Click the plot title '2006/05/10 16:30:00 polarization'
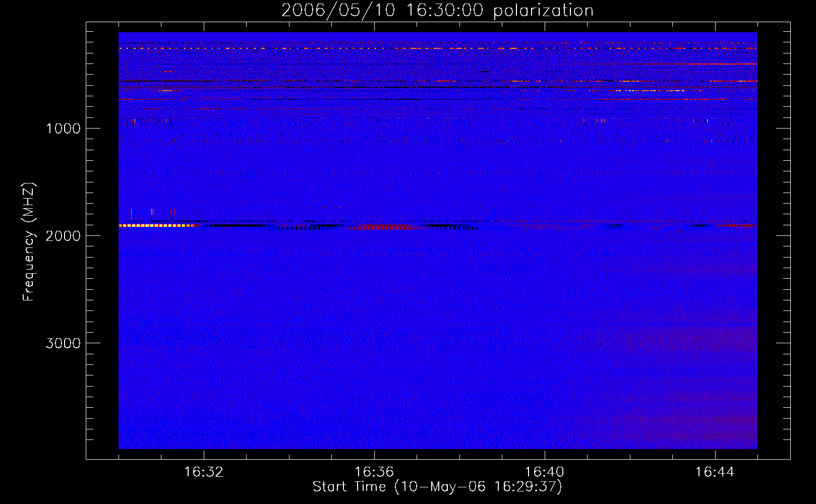The width and height of the screenshot is (816, 504). 437,11
